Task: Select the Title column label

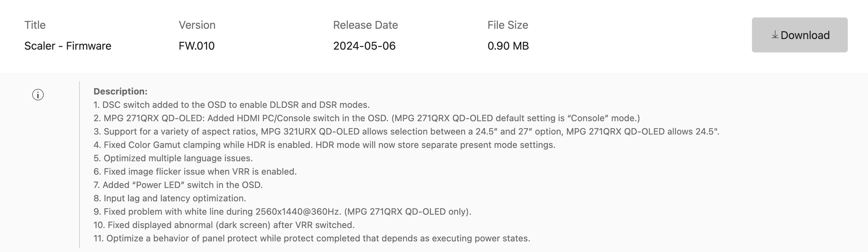Action: pos(35,25)
